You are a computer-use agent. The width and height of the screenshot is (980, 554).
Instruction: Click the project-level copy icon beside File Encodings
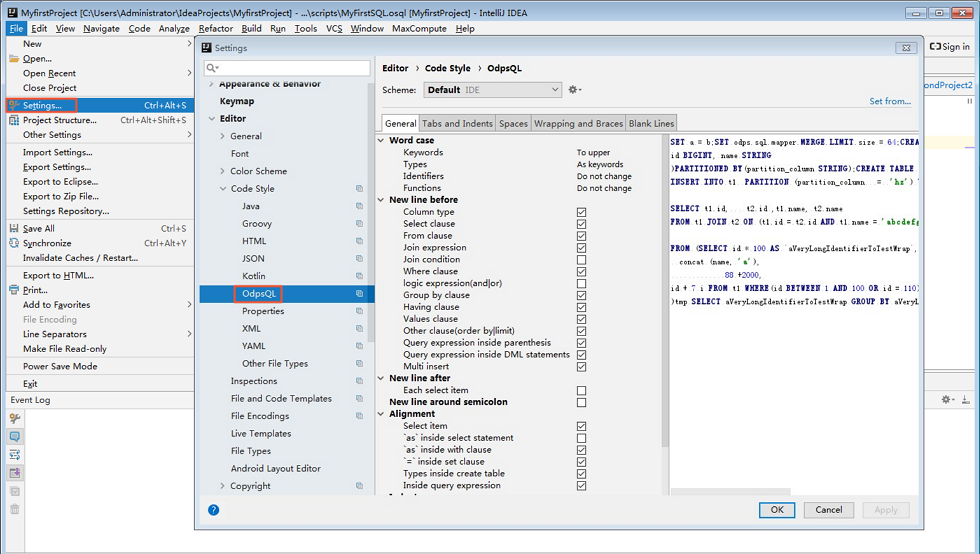click(359, 416)
